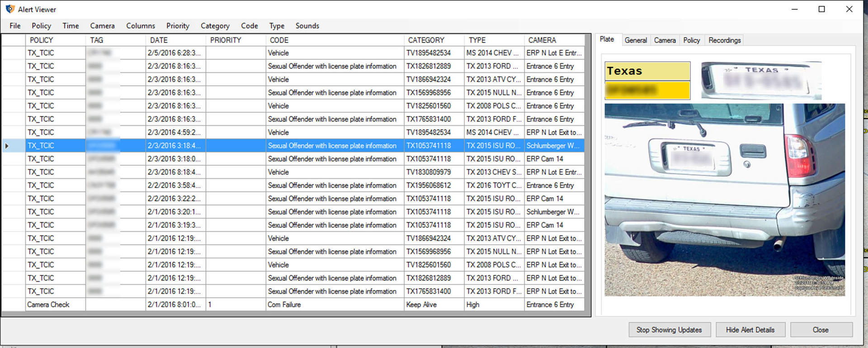868x348 pixels.
Task: Click the cropped license plate thumbnail
Action: click(761, 81)
